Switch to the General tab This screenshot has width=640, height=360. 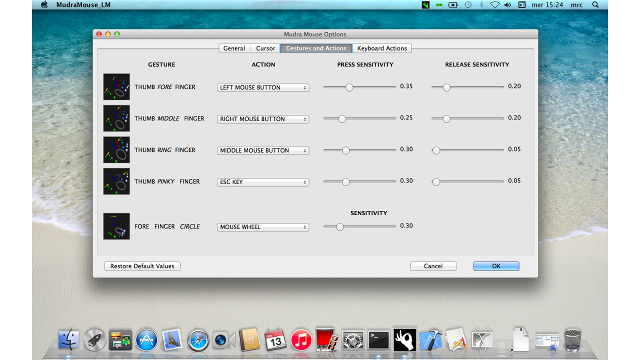click(x=234, y=48)
